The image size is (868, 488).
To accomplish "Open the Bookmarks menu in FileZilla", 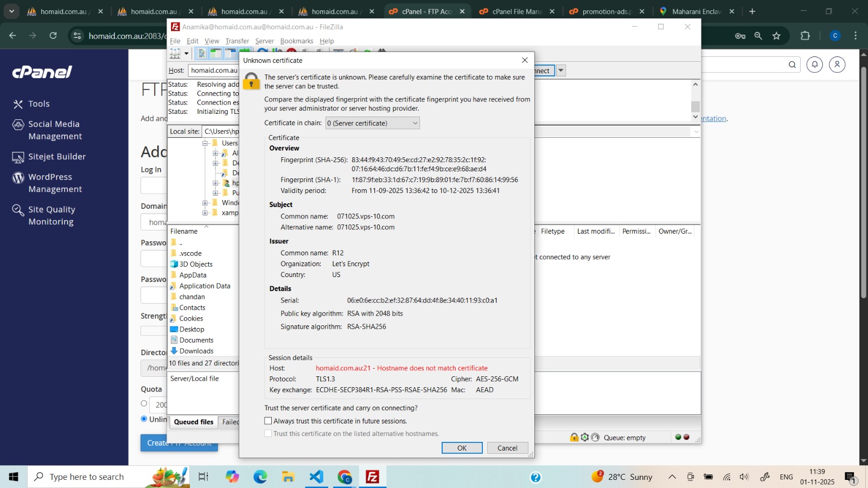I will click(296, 41).
